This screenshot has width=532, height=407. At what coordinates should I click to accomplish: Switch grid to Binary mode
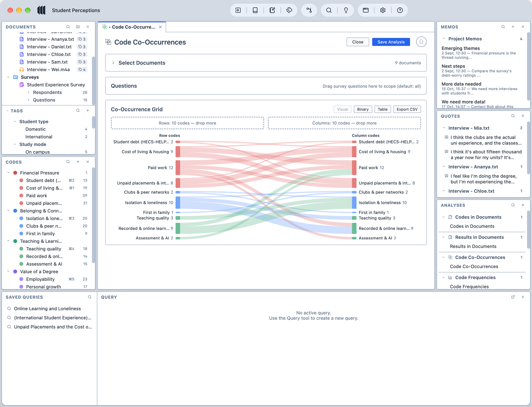363,109
